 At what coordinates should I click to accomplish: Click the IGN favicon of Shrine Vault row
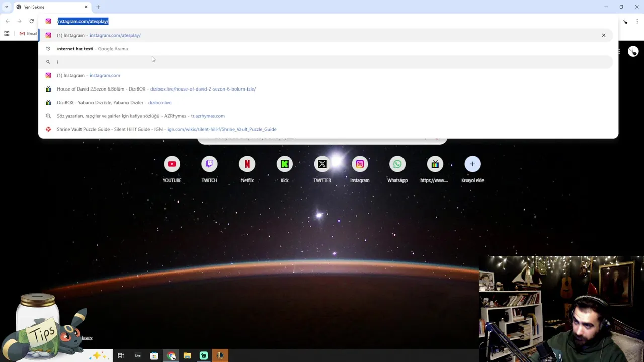48,129
